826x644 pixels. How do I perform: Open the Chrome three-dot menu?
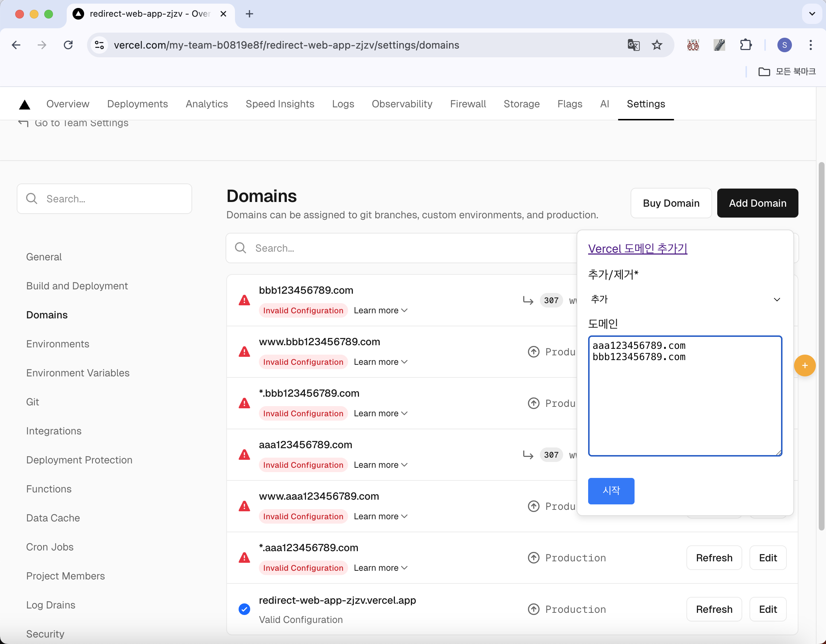pos(810,45)
